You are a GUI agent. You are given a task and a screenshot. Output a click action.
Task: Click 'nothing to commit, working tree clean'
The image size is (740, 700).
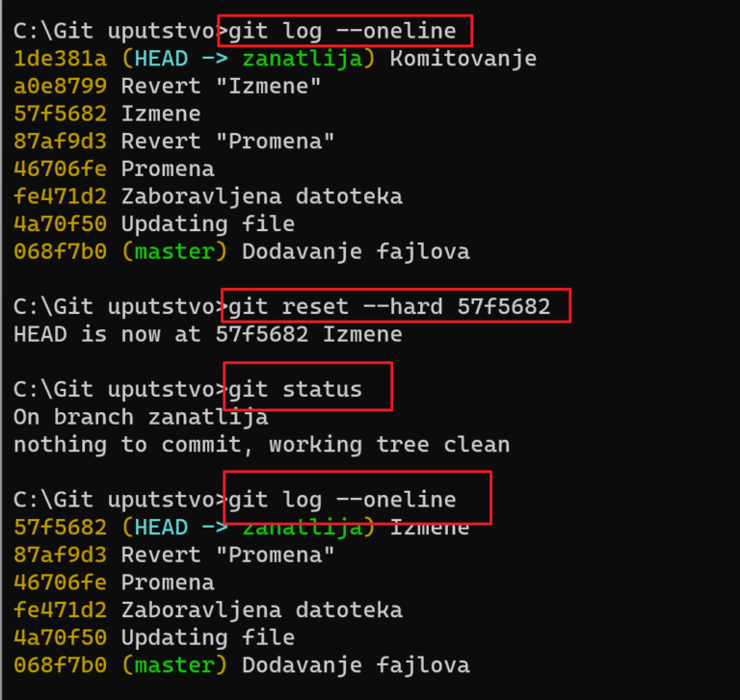coord(262,445)
